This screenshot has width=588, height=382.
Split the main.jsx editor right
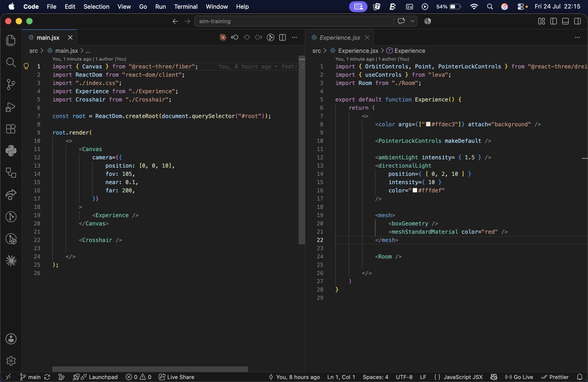(283, 37)
